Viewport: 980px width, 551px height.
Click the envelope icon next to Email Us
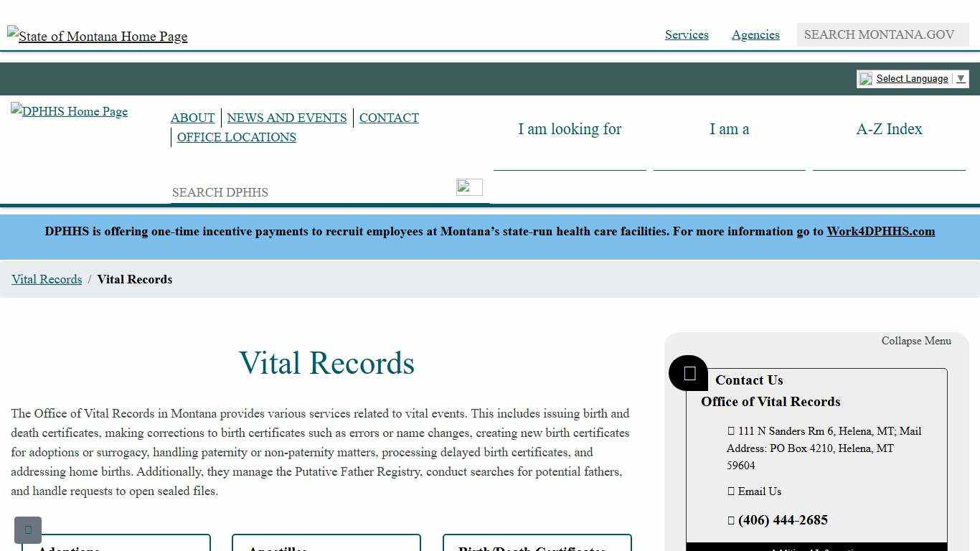[x=732, y=491]
